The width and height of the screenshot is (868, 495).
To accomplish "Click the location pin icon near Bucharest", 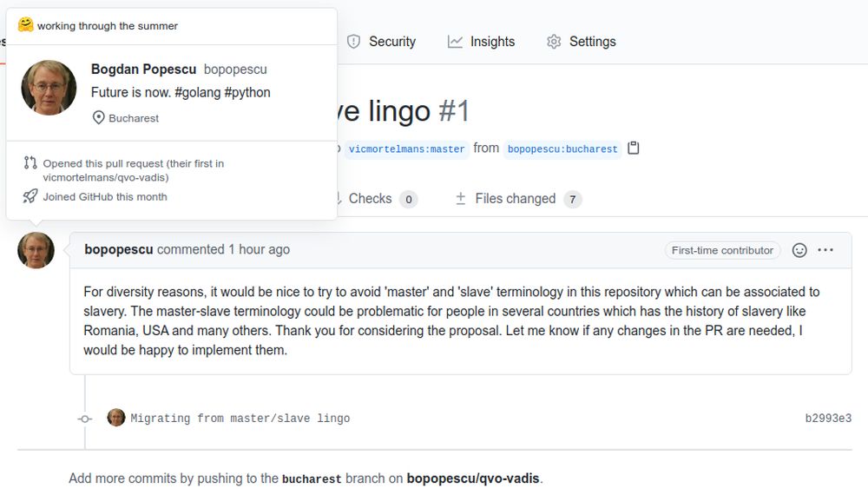I will 99,118.
